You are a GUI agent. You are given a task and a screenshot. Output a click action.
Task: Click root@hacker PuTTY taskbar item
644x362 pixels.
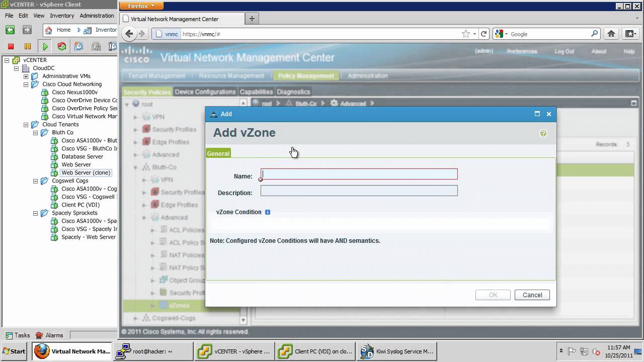point(153,351)
